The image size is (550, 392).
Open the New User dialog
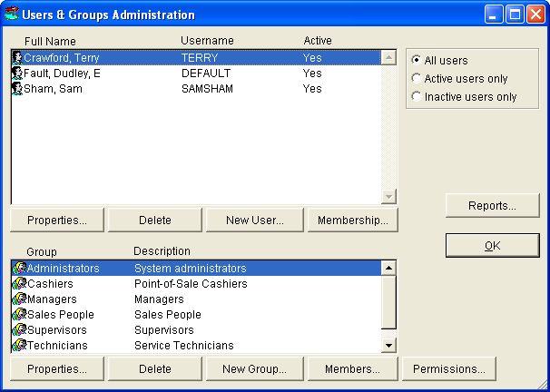(255, 220)
